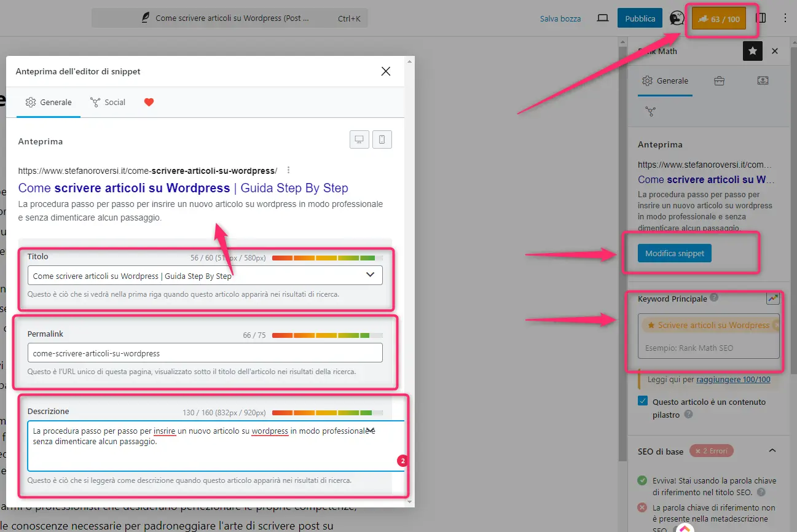Open the raggiungere 100/100 link

(733, 380)
